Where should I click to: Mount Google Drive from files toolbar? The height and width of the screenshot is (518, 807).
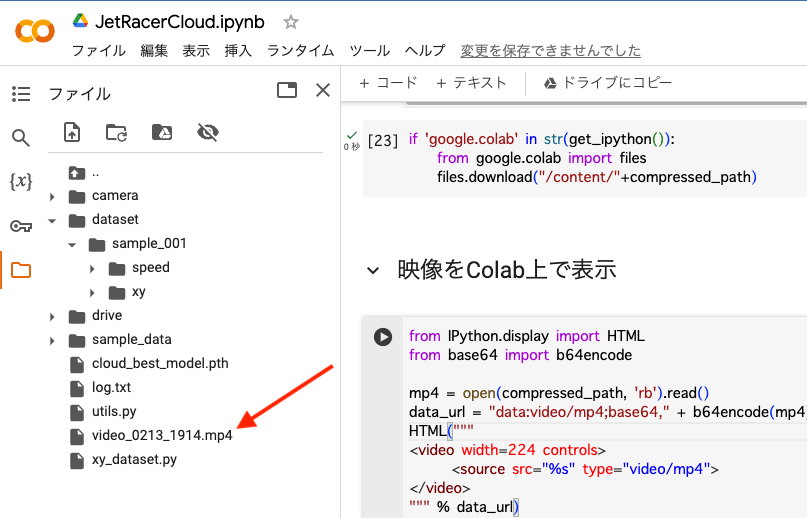pos(162,132)
